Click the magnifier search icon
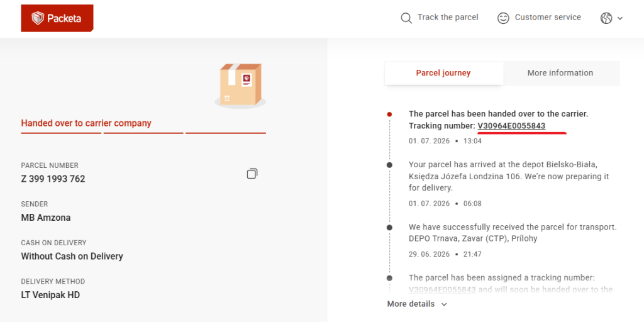 (406, 18)
